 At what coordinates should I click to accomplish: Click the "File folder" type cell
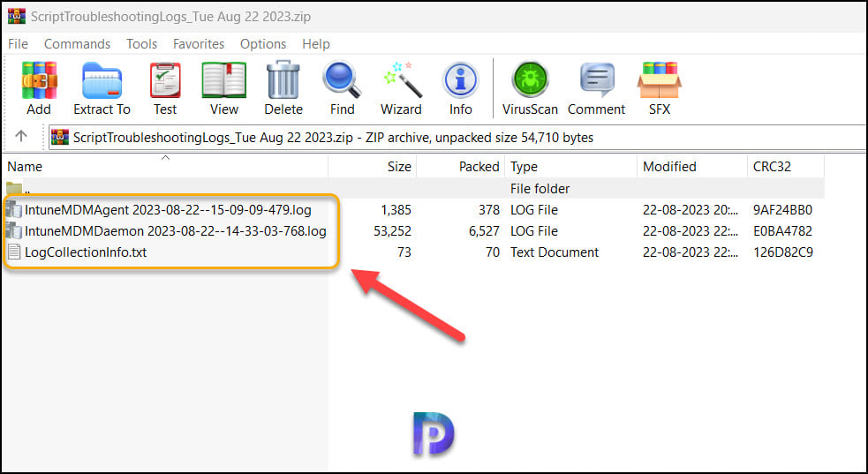[540, 189]
